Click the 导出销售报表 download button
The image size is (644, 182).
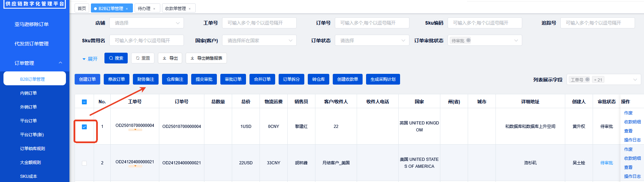click(x=206, y=58)
